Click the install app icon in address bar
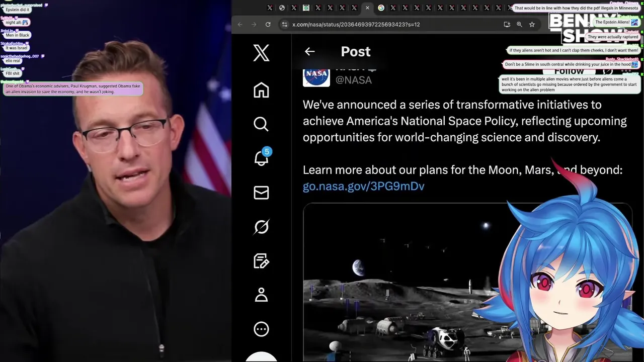Image resolution: width=644 pixels, height=362 pixels. (507, 24)
